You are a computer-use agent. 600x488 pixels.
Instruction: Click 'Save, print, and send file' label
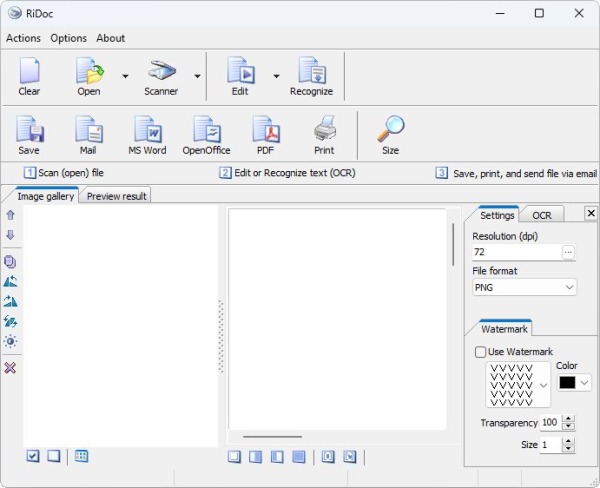click(525, 174)
